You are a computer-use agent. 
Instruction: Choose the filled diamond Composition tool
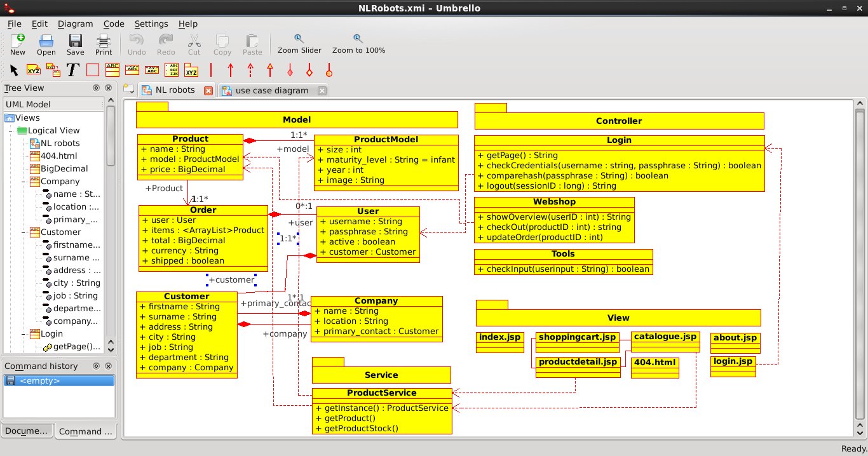point(290,70)
